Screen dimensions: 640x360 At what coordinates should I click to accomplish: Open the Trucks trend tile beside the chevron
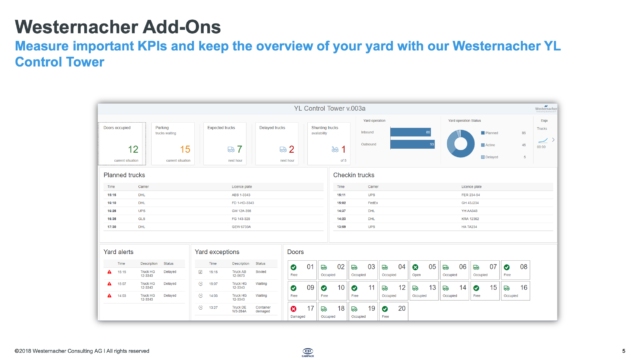click(542, 139)
